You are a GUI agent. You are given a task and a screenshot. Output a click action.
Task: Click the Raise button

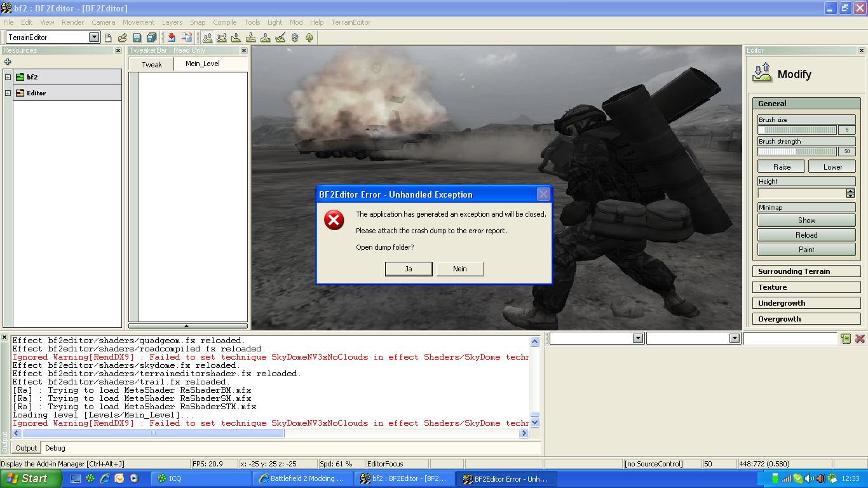(782, 166)
